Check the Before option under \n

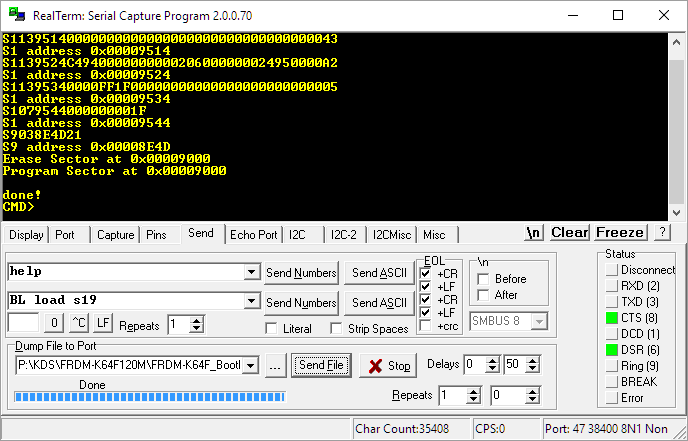point(484,279)
